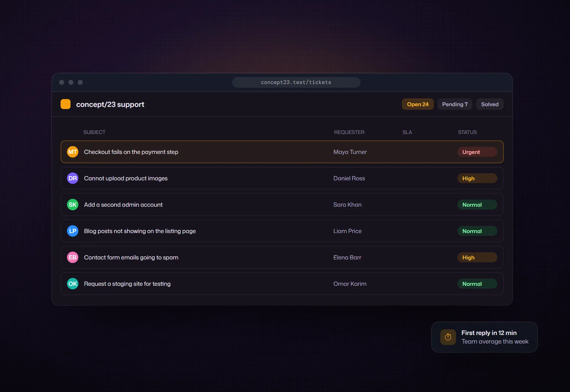Click the MT avatar for Maya Turner
This screenshot has height=392, width=570.
pos(73,152)
